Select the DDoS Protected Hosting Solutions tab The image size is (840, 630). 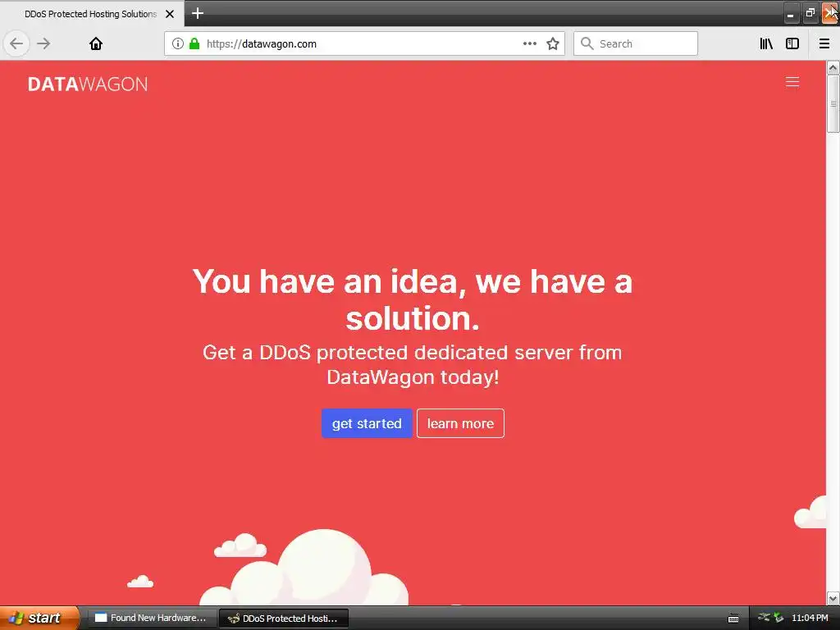click(90, 14)
